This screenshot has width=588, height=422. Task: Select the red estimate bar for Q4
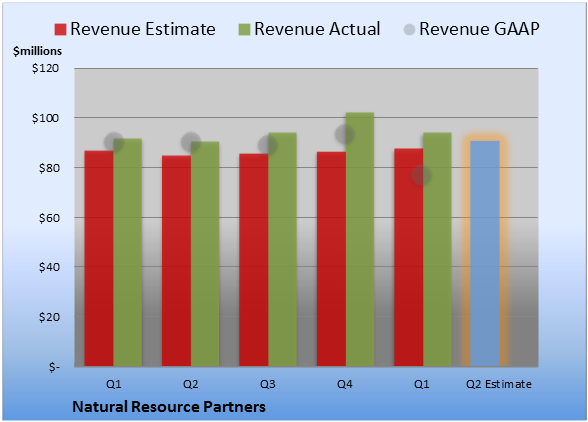[331, 259]
